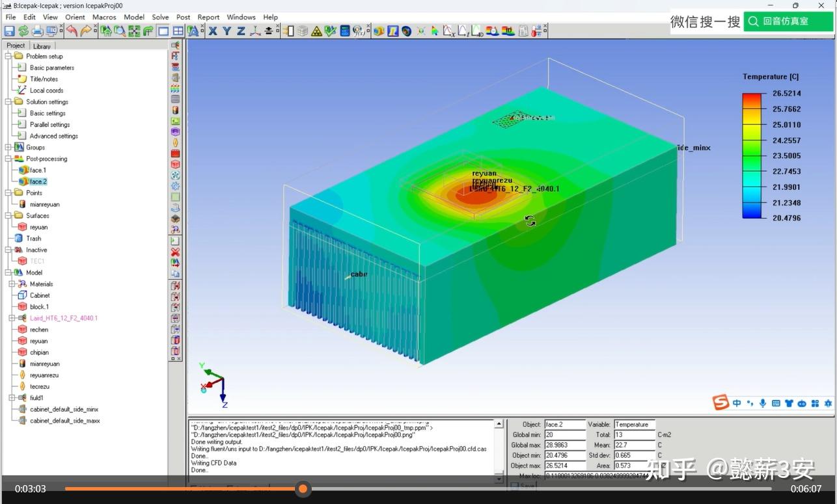
Task: Click the Zoom to fit icon
Action: tap(133, 31)
